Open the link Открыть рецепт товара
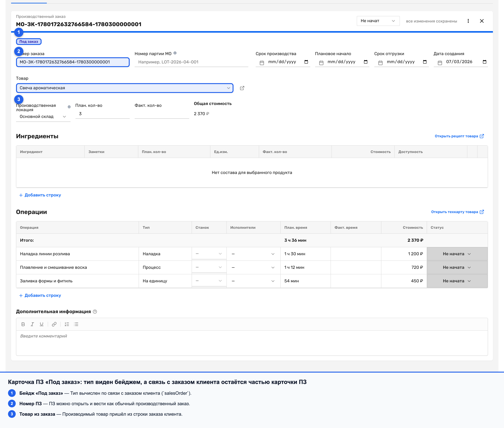The width and height of the screenshot is (504, 428). pos(459,136)
